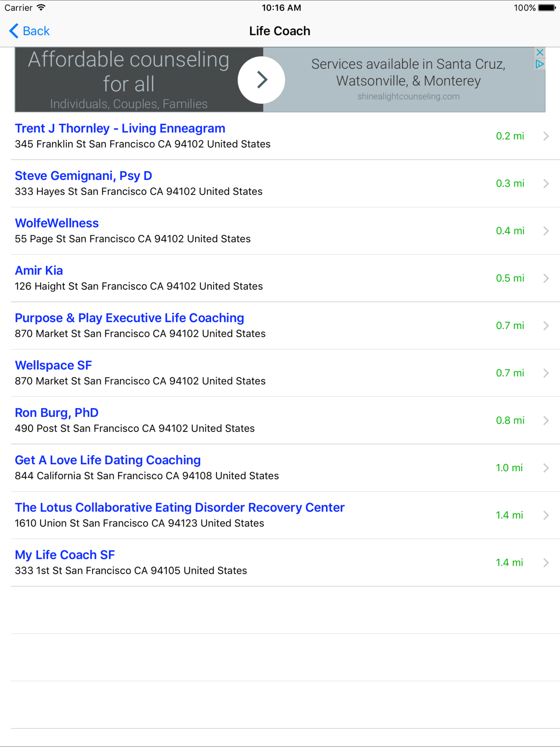
Task: Tap the battery indicator icon
Action: click(x=547, y=7)
